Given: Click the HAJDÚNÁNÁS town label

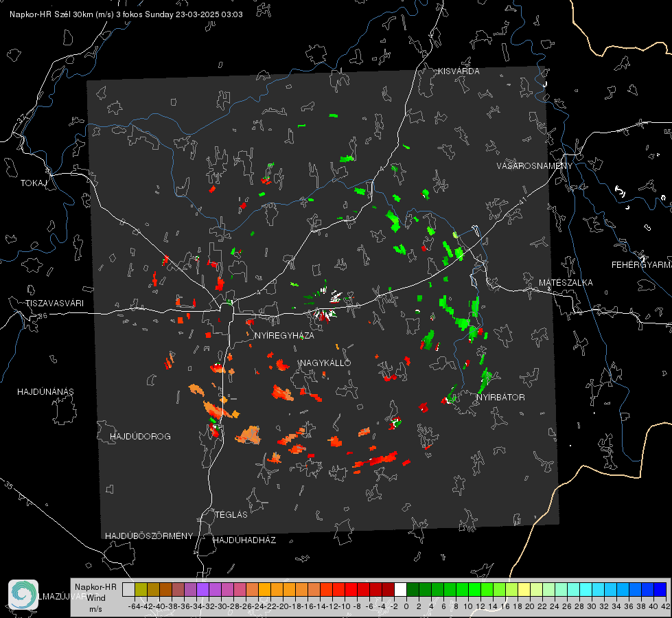Looking at the screenshot, I should pos(45,392).
